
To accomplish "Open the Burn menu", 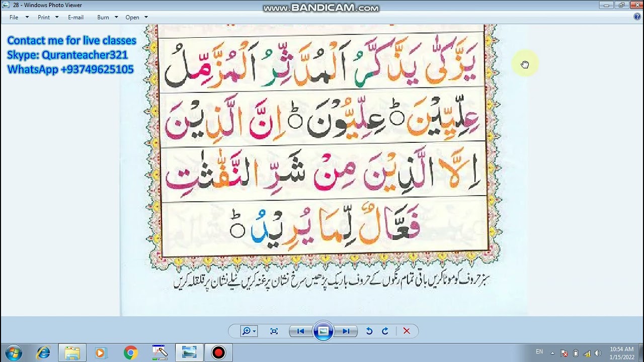I will tap(103, 17).
